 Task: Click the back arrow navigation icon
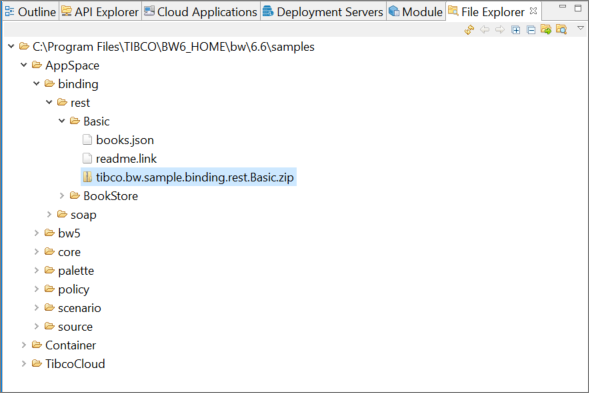pyautogui.click(x=485, y=29)
